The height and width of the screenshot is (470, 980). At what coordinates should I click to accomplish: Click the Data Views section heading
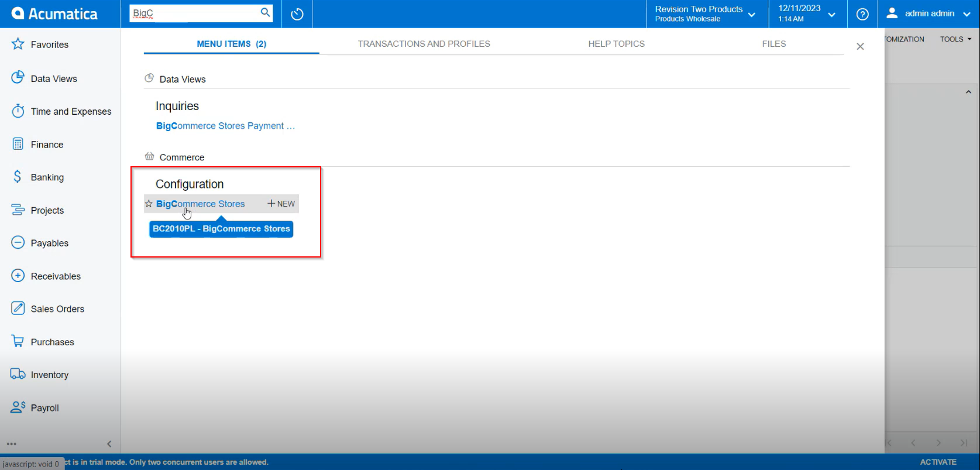[183, 79]
